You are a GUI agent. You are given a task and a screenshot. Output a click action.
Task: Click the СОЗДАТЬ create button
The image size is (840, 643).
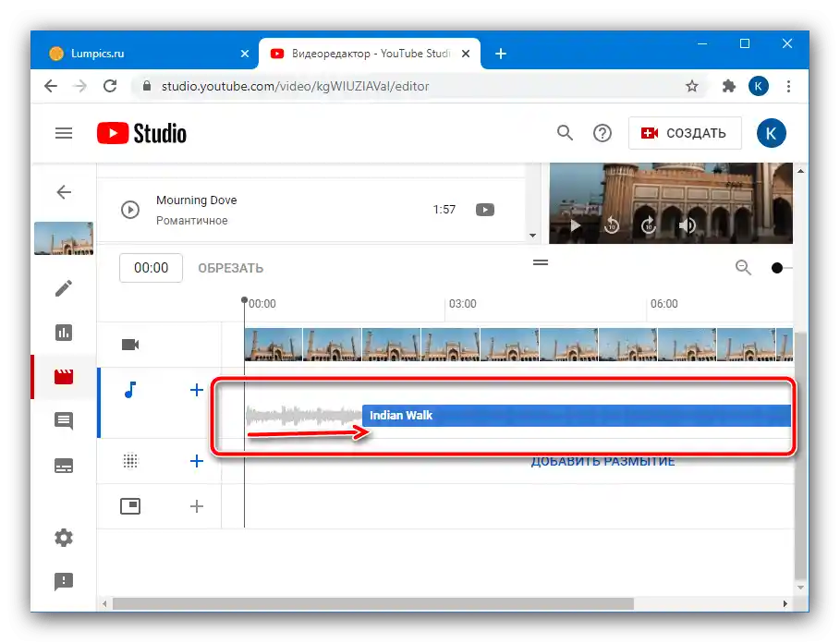click(685, 133)
